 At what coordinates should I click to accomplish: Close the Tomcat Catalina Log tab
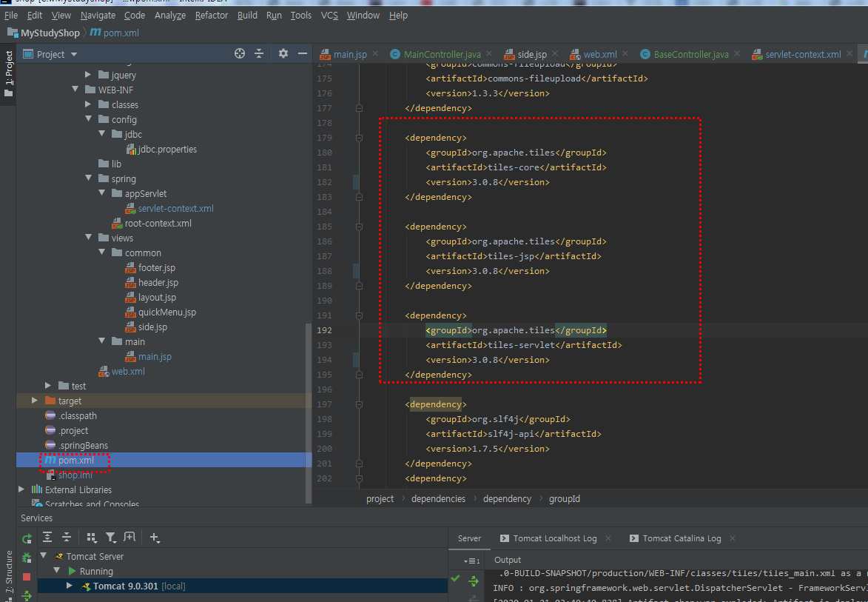[733, 538]
